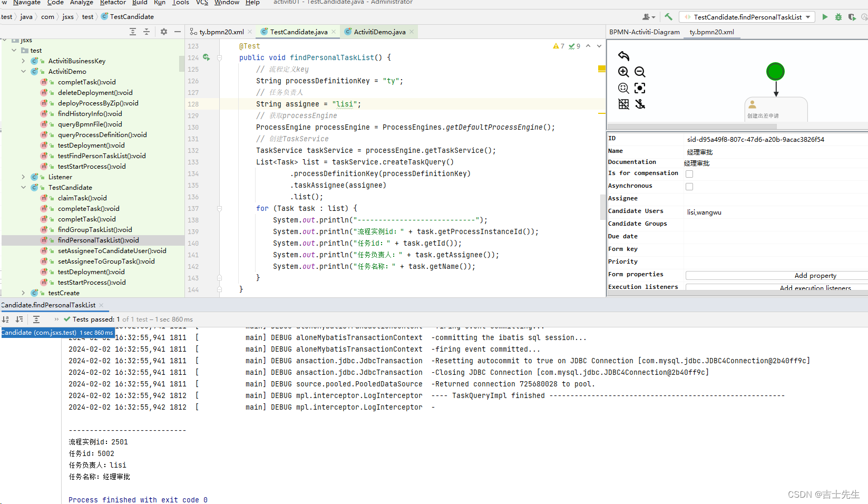Expand all nodes in structure panel
This screenshot has height=504, width=868.
[133, 32]
